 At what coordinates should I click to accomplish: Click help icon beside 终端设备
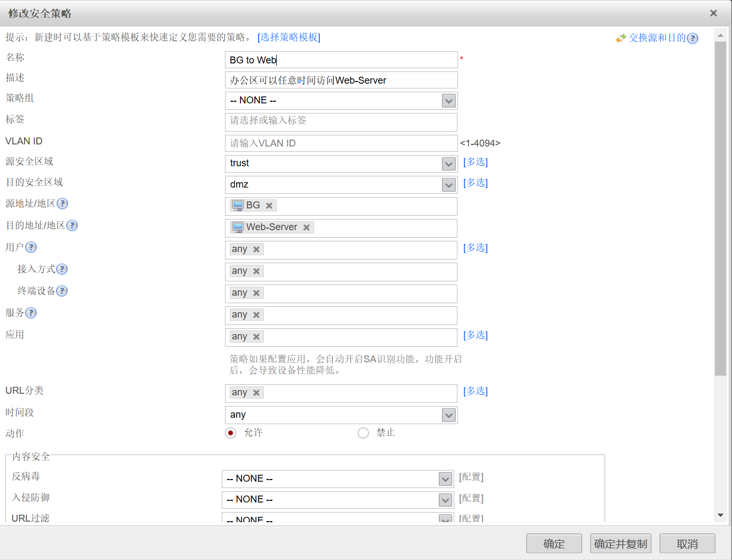click(x=62, y=291)
